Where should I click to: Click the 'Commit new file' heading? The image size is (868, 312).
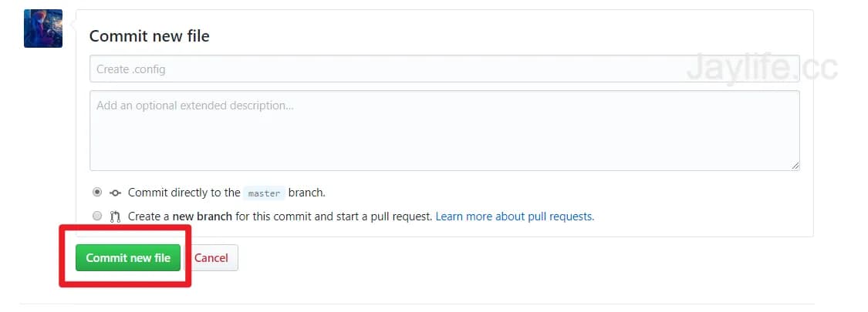point(149,36)
